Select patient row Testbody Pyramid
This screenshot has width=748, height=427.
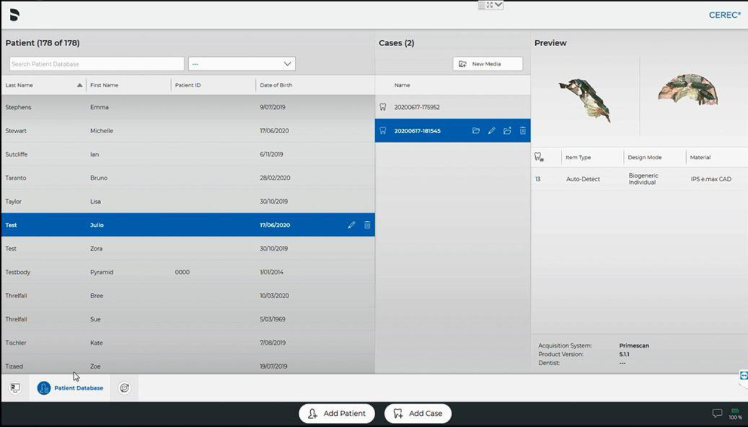(188, 272)
